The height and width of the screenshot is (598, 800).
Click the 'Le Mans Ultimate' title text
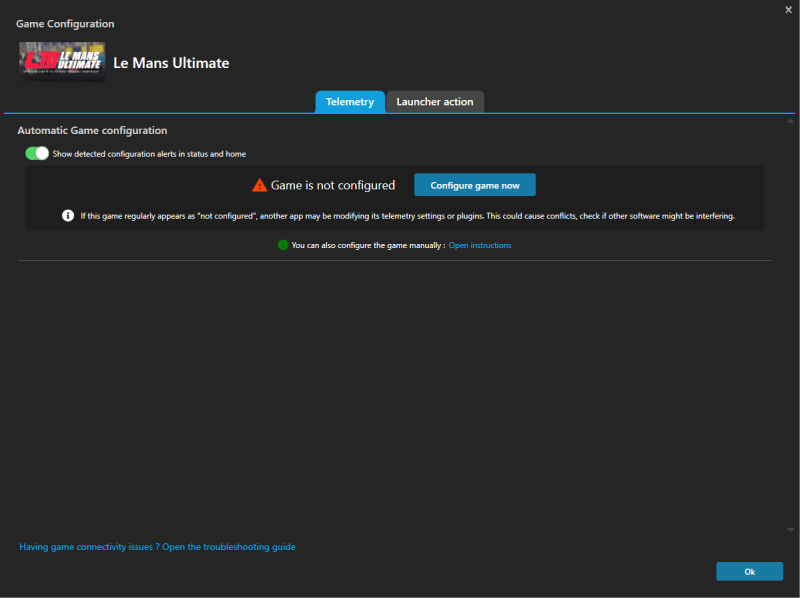pos(171,63)
